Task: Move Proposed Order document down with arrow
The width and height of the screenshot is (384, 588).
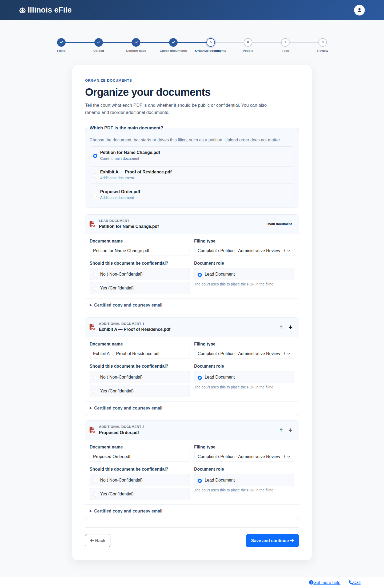Action: 290,430
